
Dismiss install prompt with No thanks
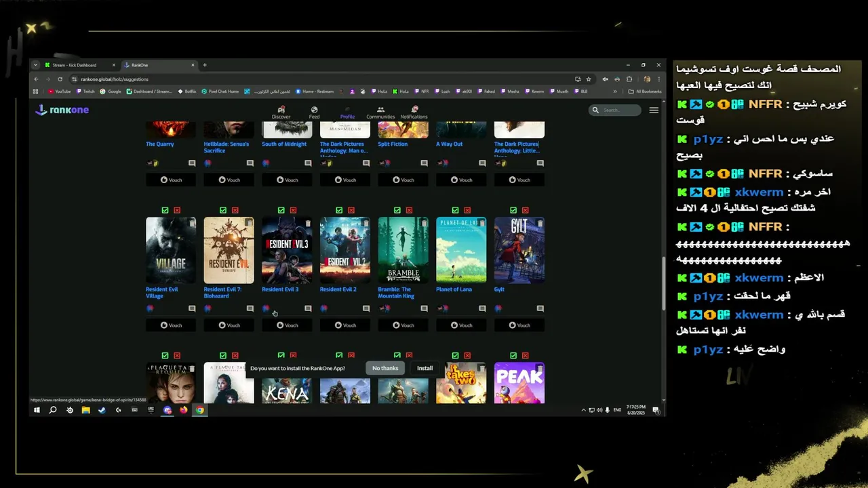click(x=385, y=368)
